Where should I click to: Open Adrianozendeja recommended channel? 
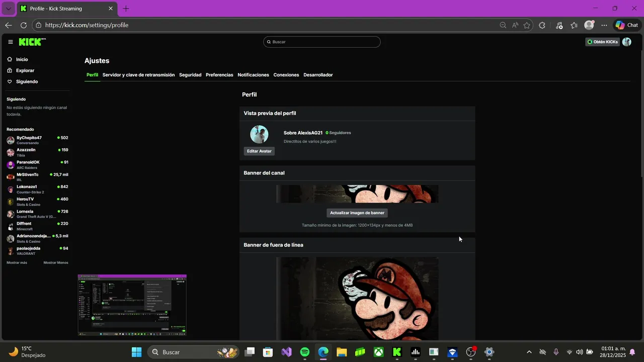(37, 238)
